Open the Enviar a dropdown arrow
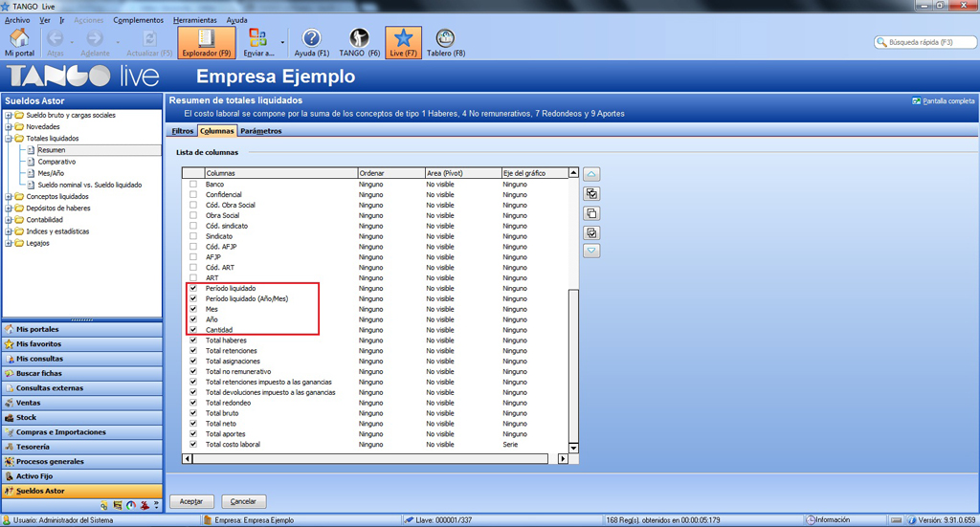Viewport: 980px width, 527px height. (282, 42)
